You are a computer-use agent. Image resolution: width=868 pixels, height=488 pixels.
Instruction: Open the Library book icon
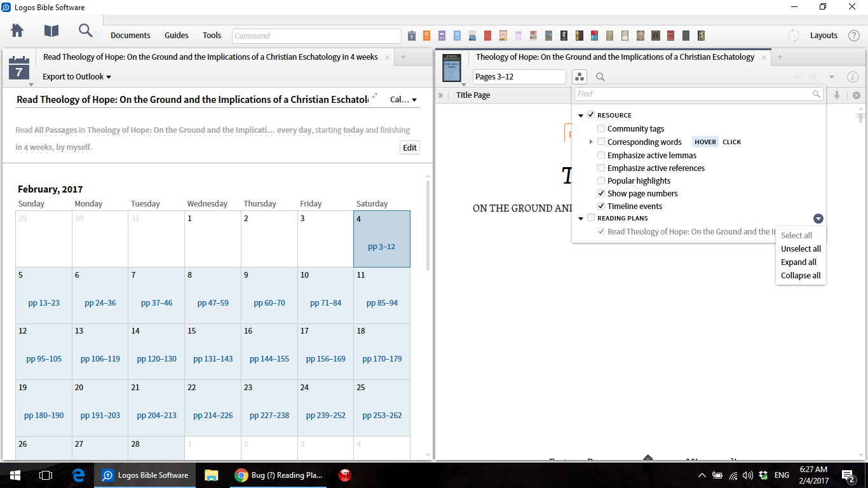coord(51,30)
